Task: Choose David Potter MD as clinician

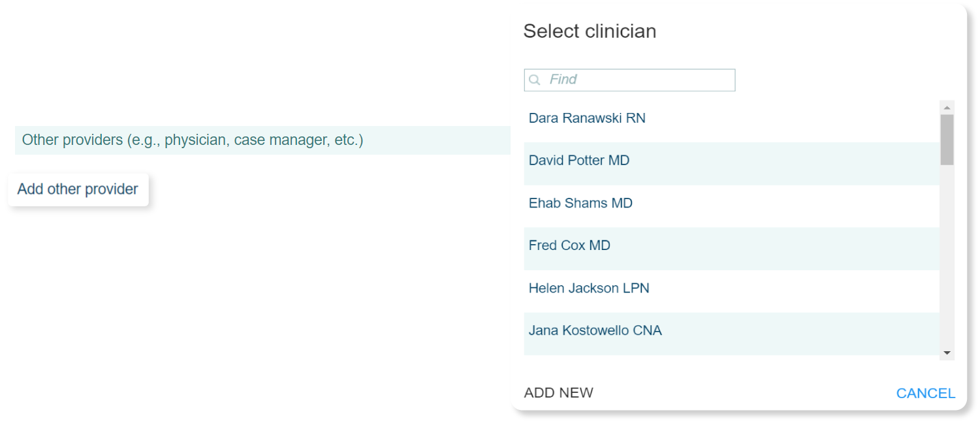Action: pyautogui.click(x=731, y=161)
